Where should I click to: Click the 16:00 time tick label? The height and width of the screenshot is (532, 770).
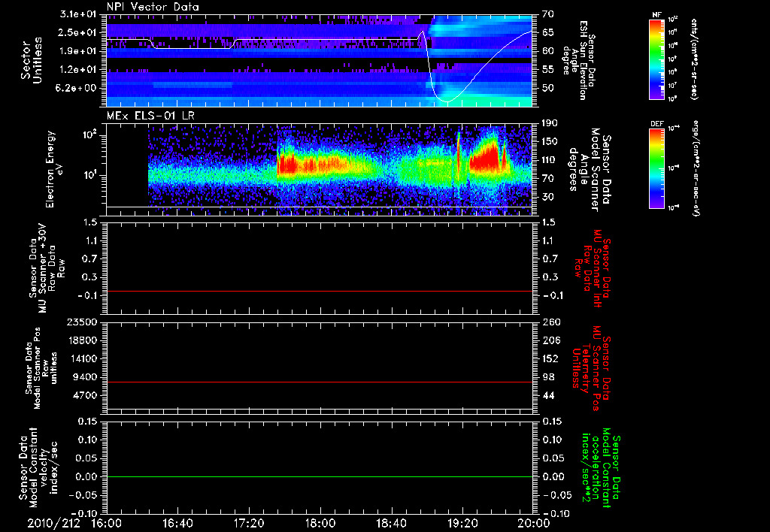107,523
